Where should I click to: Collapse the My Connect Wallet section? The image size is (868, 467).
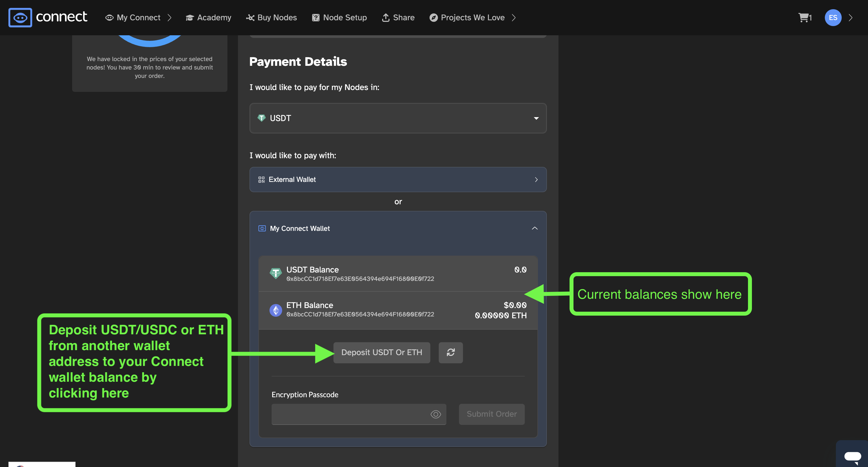[535, 228]
